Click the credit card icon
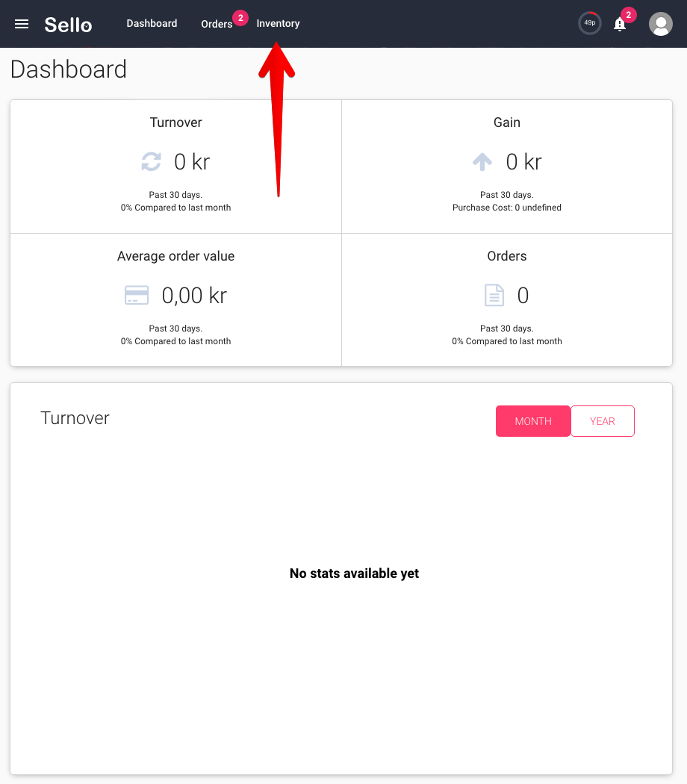The height and width of the screenshot is (784, 687). tap(137, 295)
